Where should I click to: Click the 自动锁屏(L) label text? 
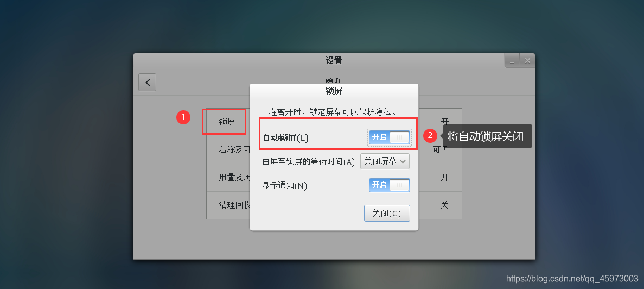click(285, 138)
